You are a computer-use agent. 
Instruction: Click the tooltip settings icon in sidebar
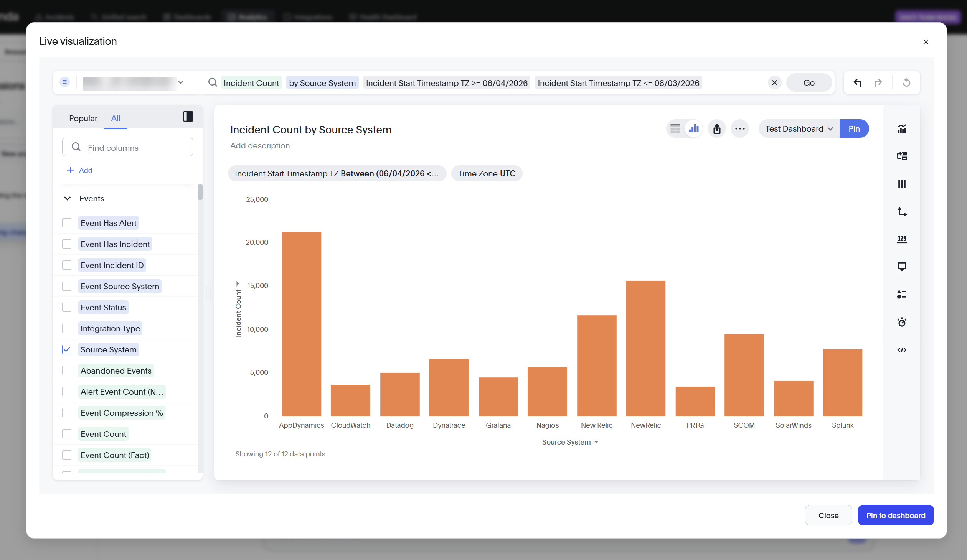pyautogui.click(x=902, y=267)
